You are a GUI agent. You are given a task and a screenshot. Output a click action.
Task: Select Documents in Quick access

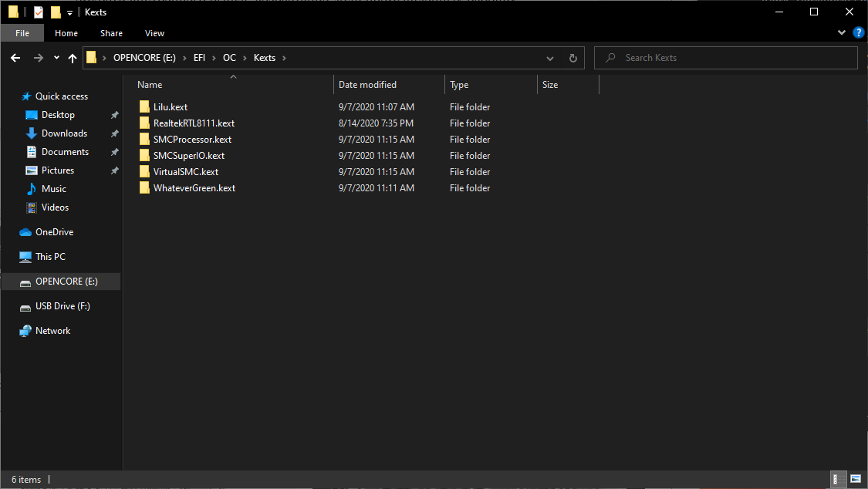[x=65, y=152]
